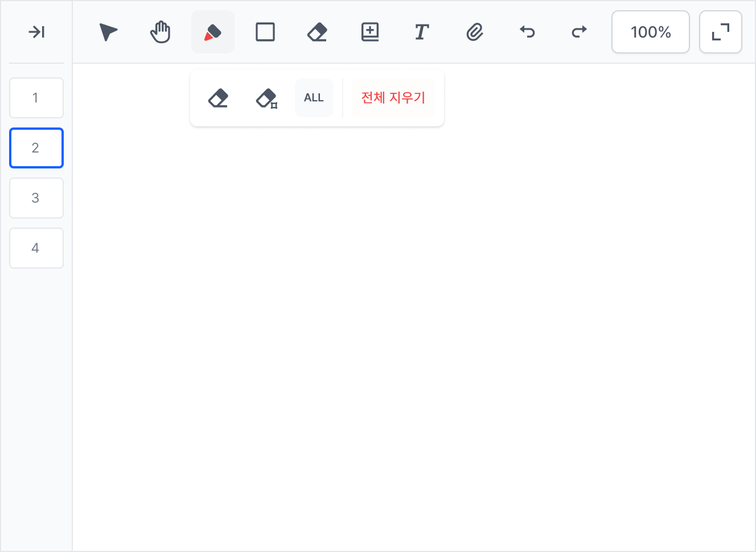The image size is (756, 552).
Task: Click the paperclip attachment icon
Action: 475,32
